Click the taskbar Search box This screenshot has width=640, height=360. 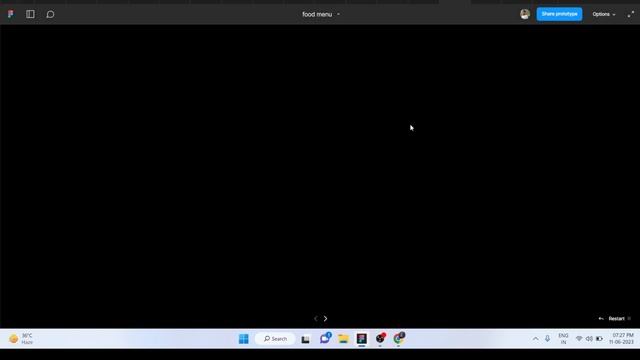point(275,339)
